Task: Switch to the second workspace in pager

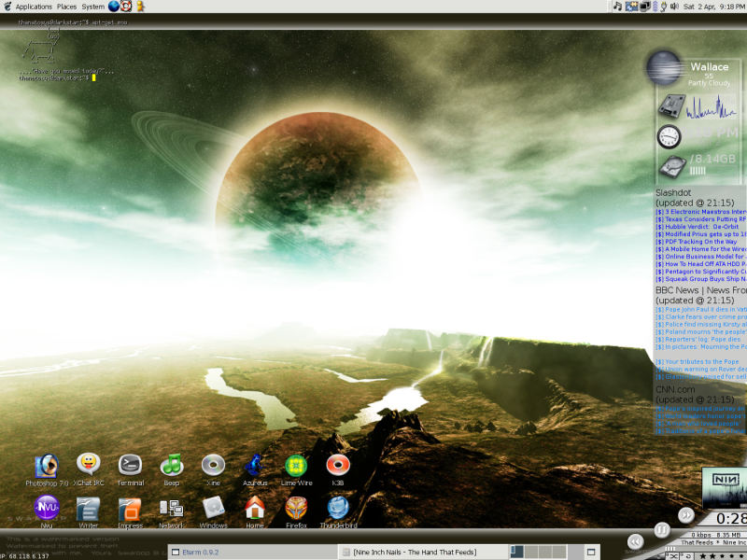Action: point(530,552)
